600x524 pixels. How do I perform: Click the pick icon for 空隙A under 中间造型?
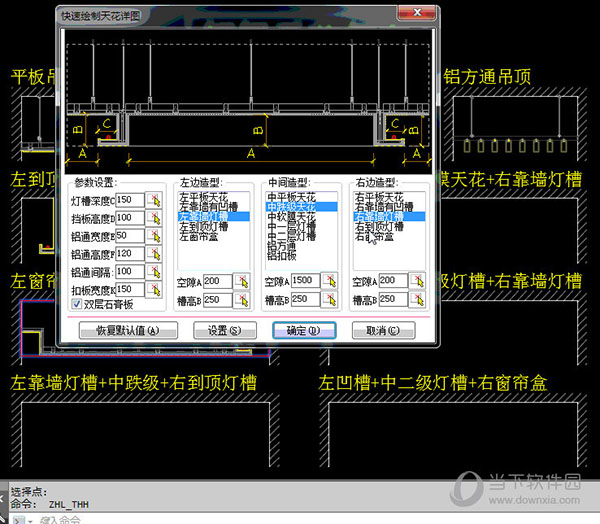click(329, 281)
